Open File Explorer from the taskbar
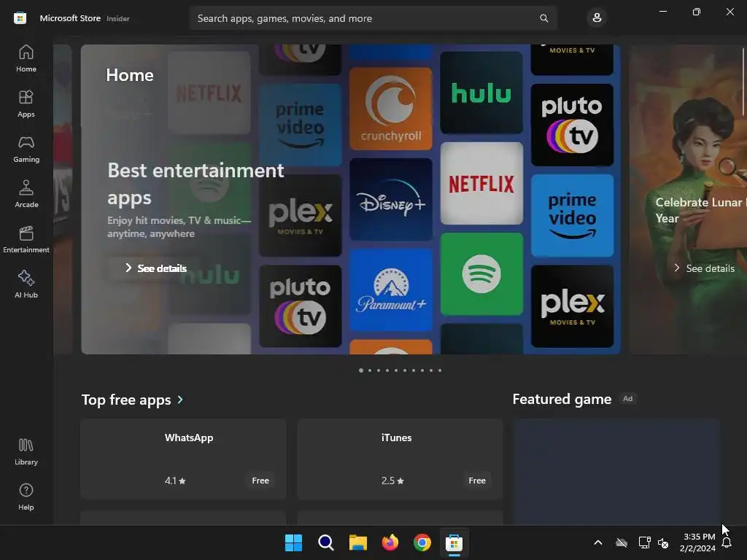 357,542
